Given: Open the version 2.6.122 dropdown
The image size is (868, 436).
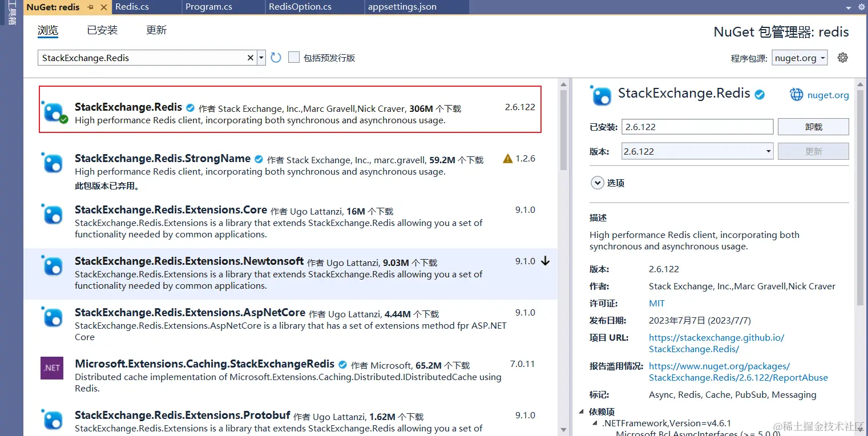Looking at the screenshot, I should tap(697, 151).
